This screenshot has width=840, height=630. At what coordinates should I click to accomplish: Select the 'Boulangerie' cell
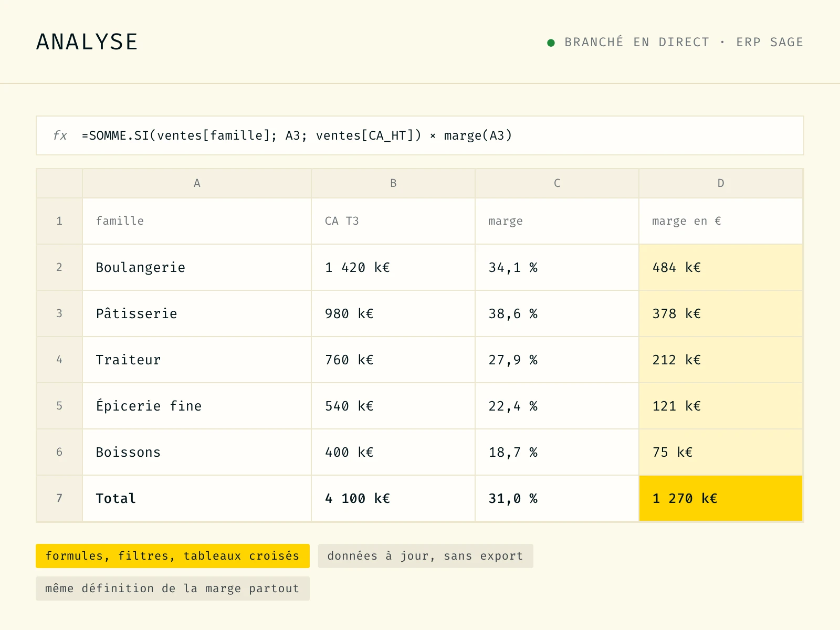coord(197,267)
